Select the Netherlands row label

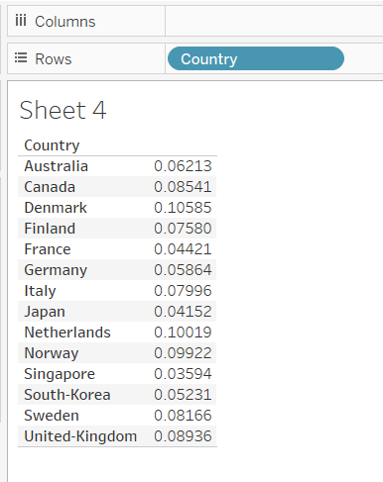tap(67, 332)
